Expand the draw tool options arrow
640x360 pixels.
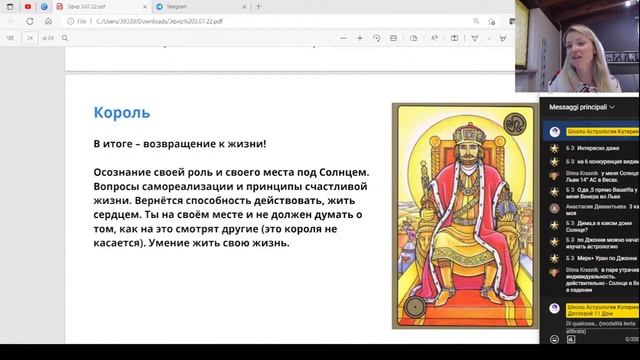tap(489, 38)
